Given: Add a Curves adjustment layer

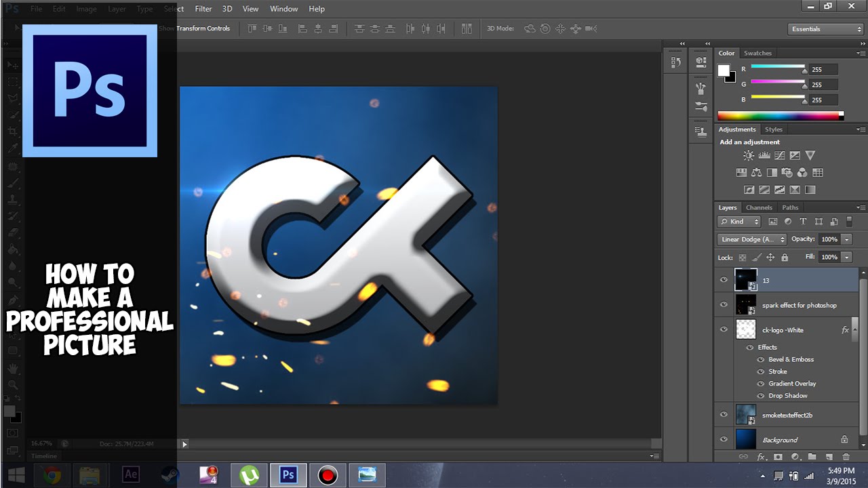Looking at the screenshot, I should coord(780,155).
